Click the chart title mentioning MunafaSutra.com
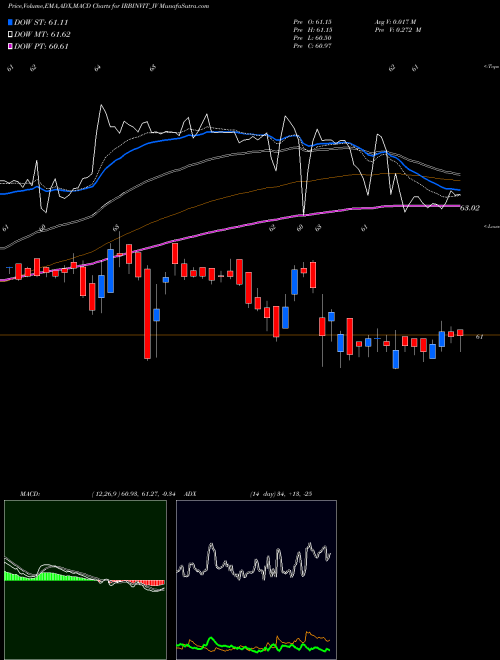This screenshot has width=500, height=660. coord(109,6)
